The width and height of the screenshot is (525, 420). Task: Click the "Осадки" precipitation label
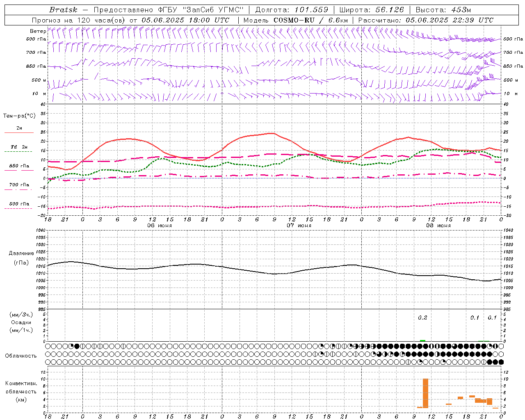(x=21, y=322)
